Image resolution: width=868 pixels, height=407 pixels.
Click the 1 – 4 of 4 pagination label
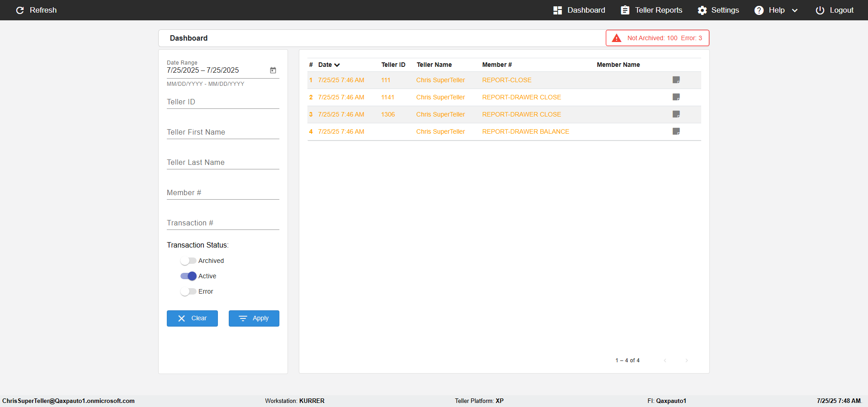627,360
